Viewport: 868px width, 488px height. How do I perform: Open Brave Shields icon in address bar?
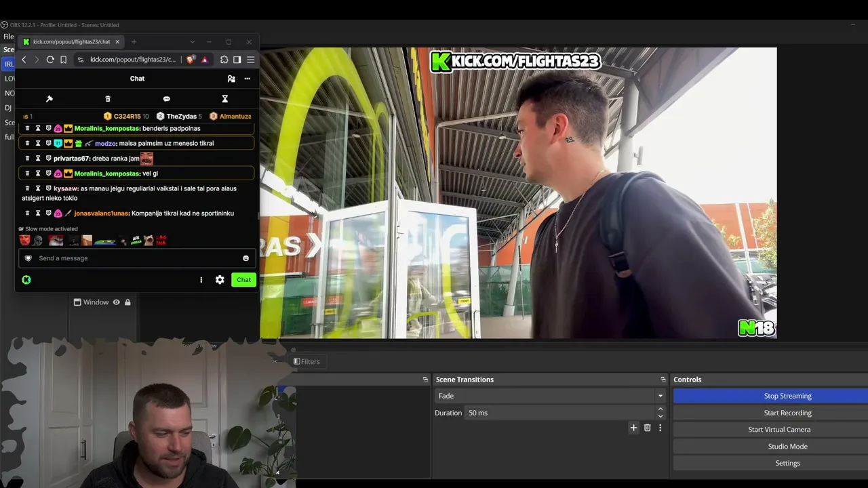tap(190, 60)
